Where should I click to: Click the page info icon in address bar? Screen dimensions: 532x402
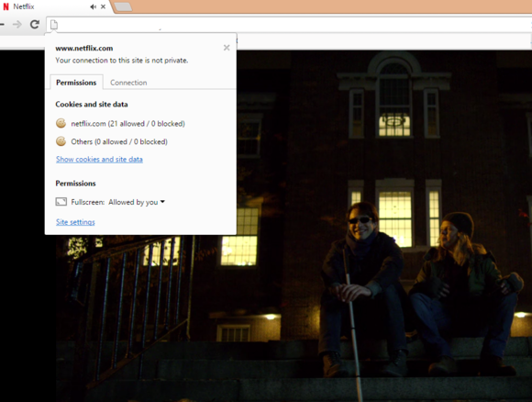coord(54,25)
